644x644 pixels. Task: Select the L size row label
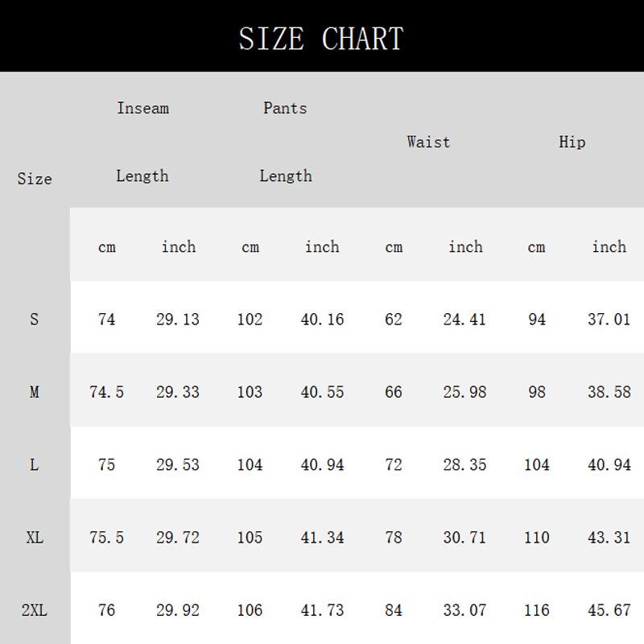35,464
